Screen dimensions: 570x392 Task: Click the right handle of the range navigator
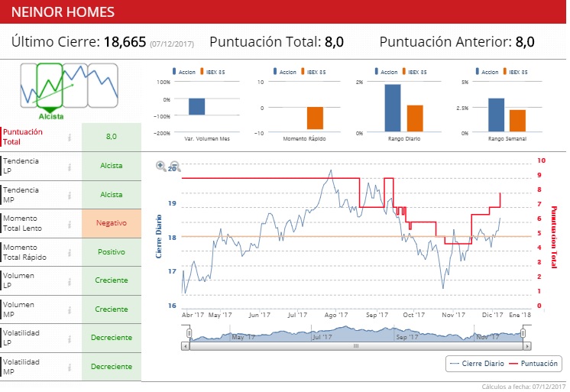523,333
